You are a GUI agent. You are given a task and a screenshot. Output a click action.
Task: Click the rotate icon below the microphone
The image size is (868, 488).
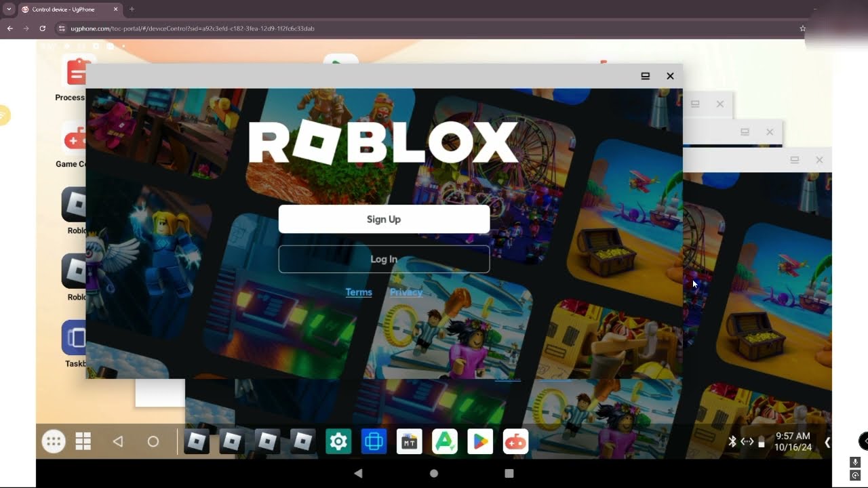tap(856, 475)
